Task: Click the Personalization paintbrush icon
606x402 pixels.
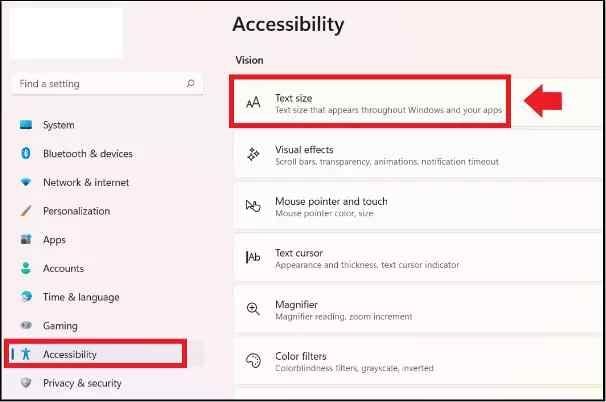Action: point(26,211)
